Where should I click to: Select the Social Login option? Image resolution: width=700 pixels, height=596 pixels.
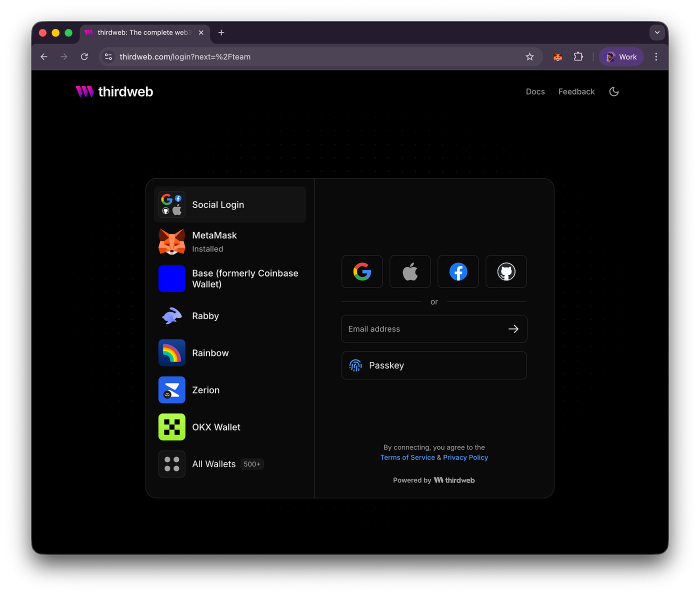(x=230, y=204)
